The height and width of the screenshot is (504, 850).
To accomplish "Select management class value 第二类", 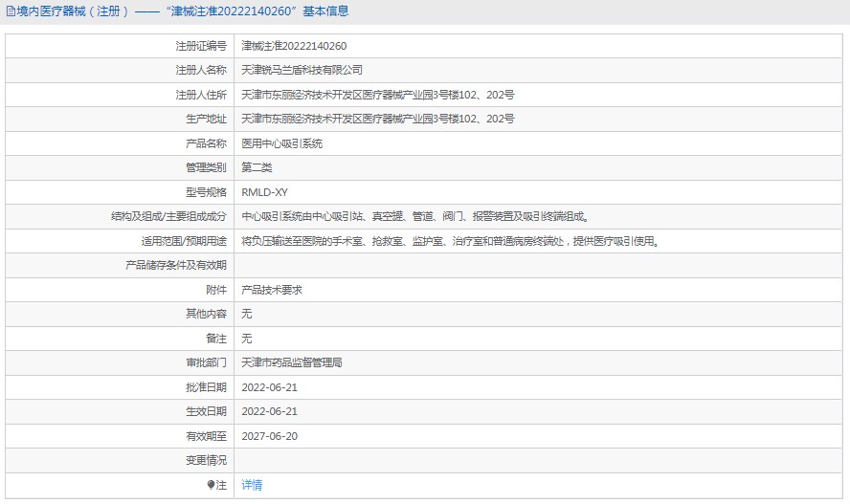I will tap(257, 167).
